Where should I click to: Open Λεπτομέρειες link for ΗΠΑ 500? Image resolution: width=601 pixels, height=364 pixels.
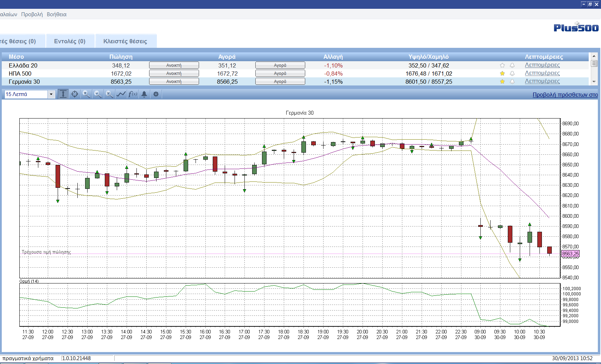coord(542,73)
